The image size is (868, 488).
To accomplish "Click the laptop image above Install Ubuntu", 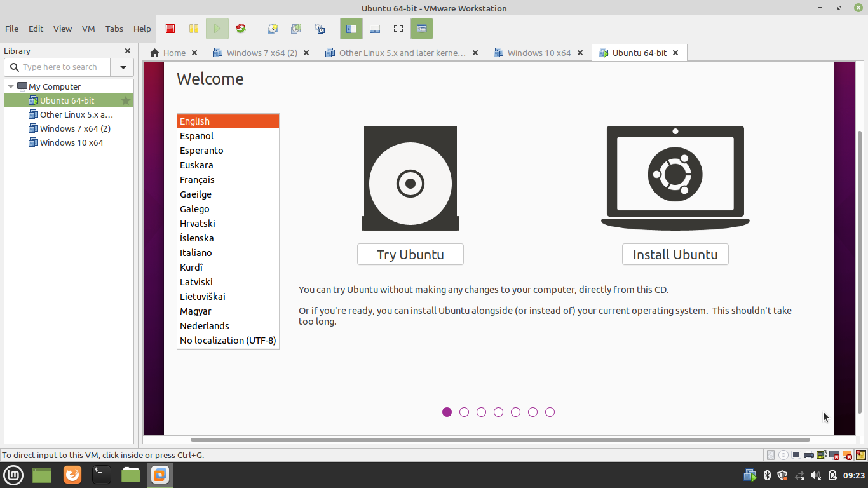I will click(x=675, y=178).
